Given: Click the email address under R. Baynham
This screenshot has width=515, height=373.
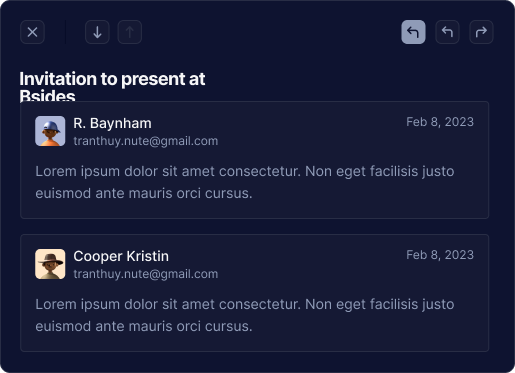Looking at the screenshot, I should pyautogui.click(x=146, y=141).
